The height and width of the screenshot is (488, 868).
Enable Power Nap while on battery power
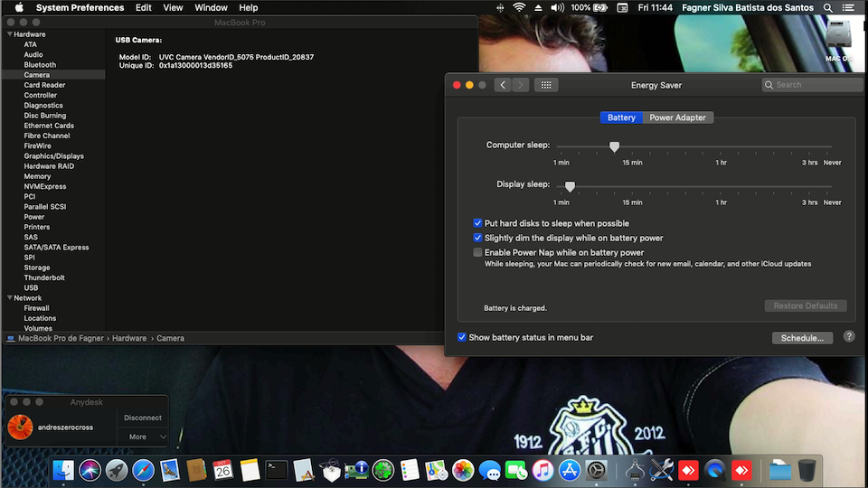[477, 252]
